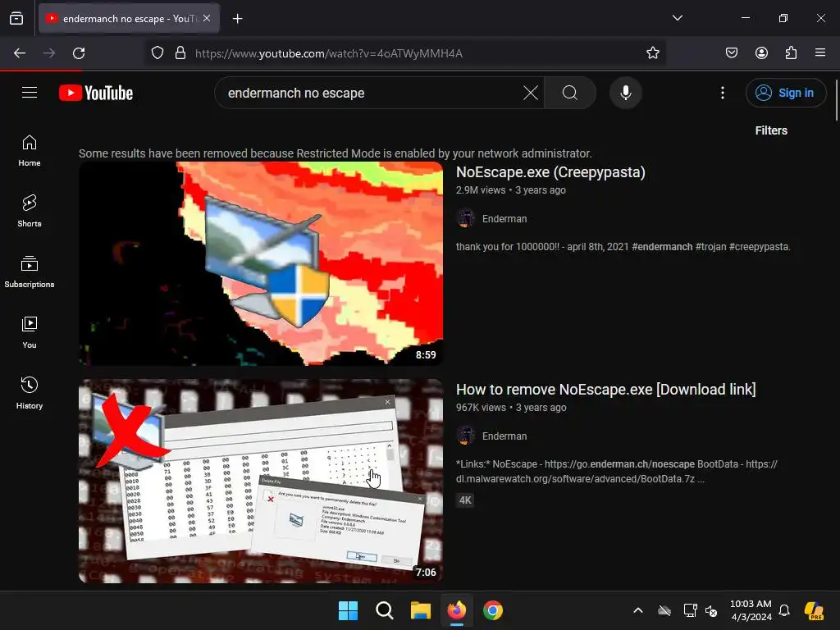Open the NoEscape.exe (Creepypasta) title link

[x=550, y=172]
